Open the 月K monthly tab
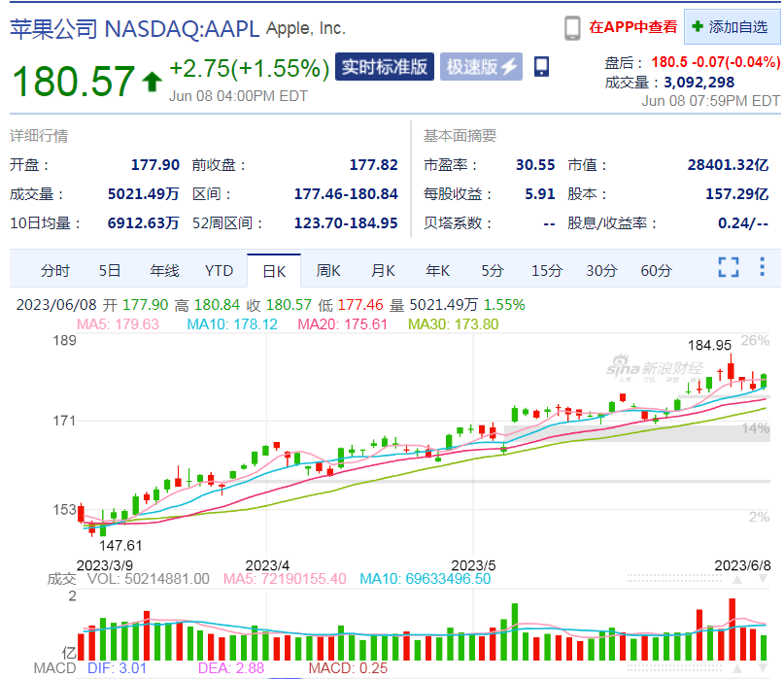 click(383, 270)
